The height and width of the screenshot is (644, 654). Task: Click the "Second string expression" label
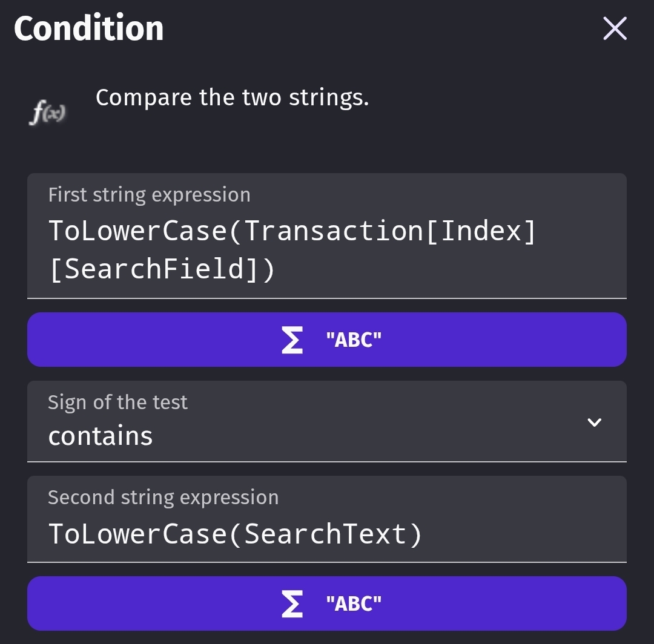(163, 498)
